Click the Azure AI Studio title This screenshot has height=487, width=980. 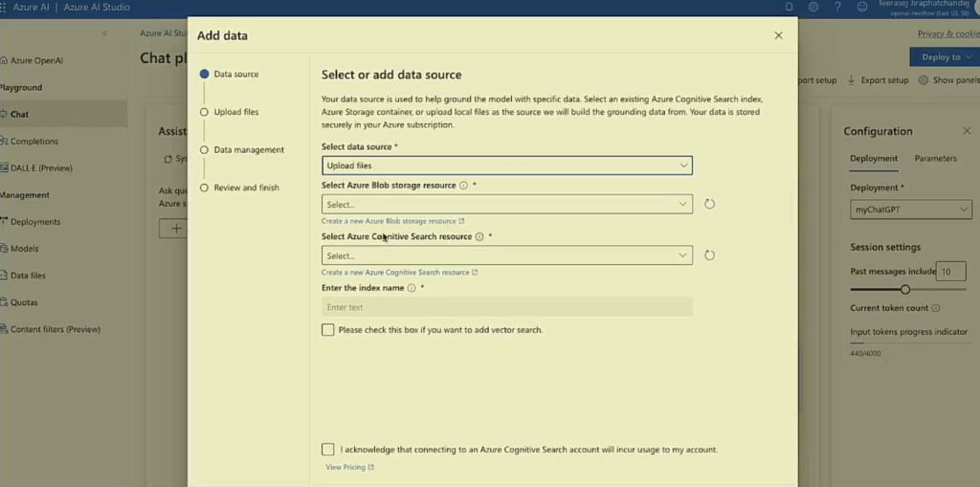[97, 7]
